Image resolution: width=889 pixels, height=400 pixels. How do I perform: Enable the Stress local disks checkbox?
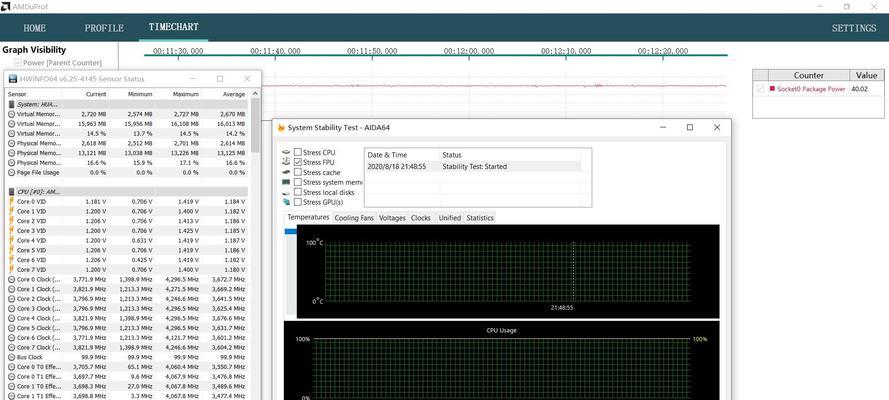click(x=298, y=193)
